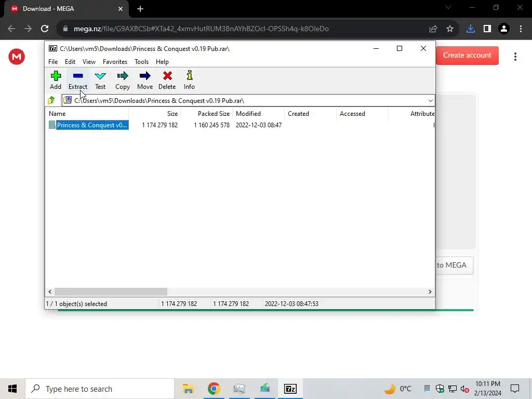
Task: Open the weather widget showing 0°C
Action: pos(397,389)
